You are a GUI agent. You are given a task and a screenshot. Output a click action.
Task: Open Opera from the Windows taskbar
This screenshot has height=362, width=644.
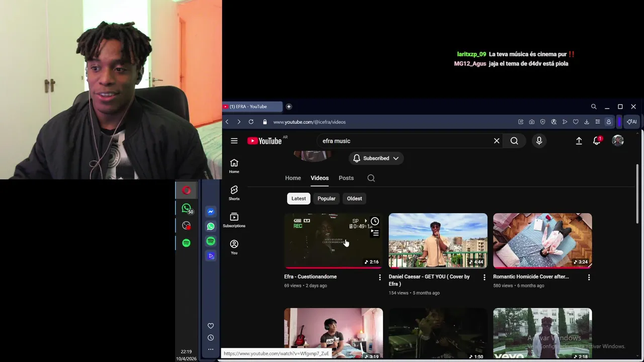pyautogui.click(x=187, y=191)
